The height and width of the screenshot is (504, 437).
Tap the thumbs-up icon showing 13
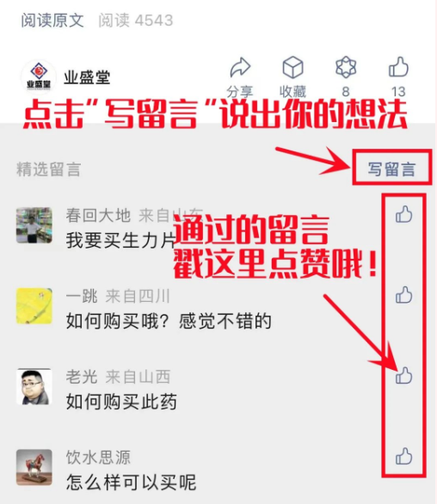point(398,67)
